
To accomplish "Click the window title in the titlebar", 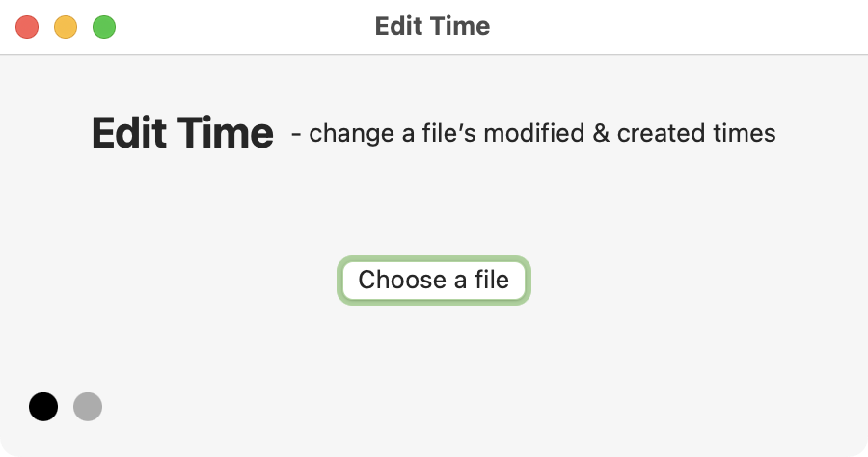I will 432,26.
